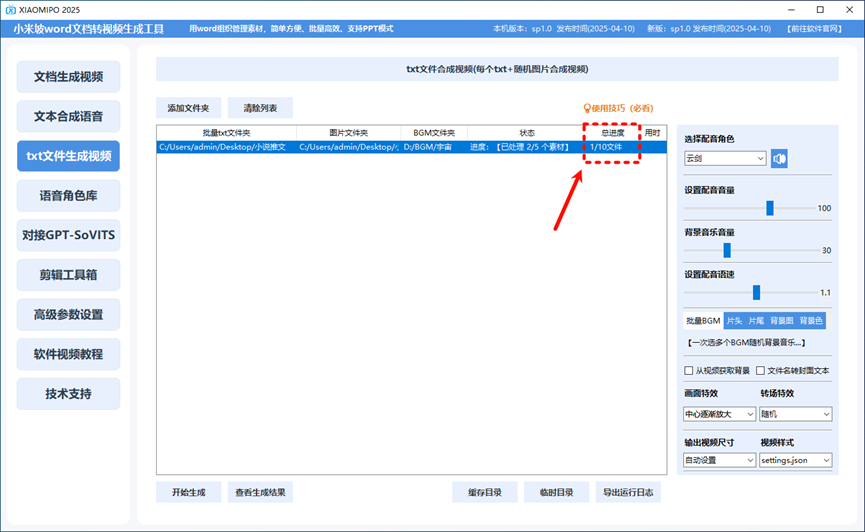Click 状态 column header

click(527, 133)
